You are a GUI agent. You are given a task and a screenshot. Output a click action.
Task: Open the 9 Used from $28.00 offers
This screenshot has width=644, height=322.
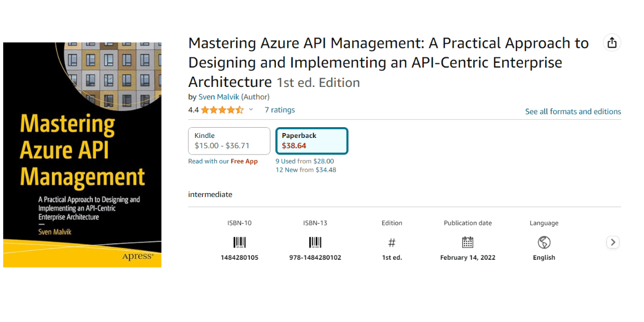click(x=305, y=161)
